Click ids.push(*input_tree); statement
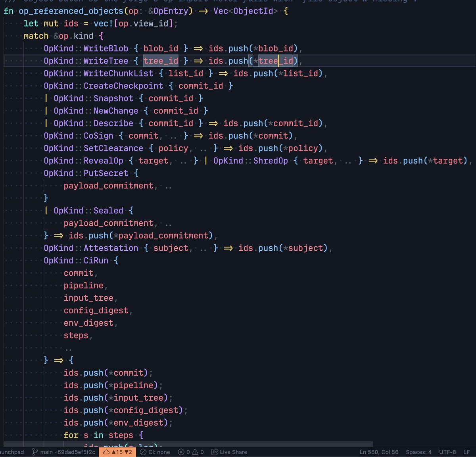 tap(118, 398)
